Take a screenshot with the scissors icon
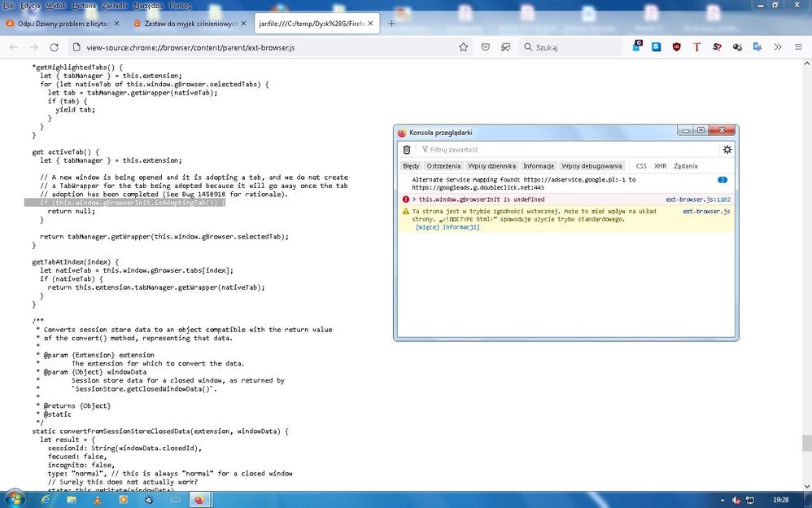Image resolution: width=812 pixels, height=508 pixels. point(506,47)
